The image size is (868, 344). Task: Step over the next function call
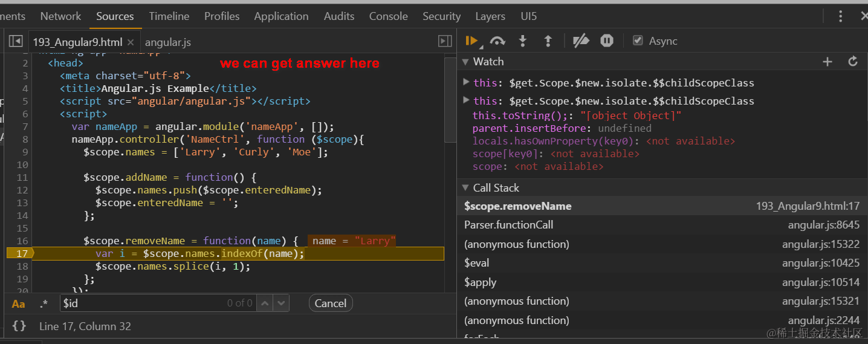(x=497, y=41)
